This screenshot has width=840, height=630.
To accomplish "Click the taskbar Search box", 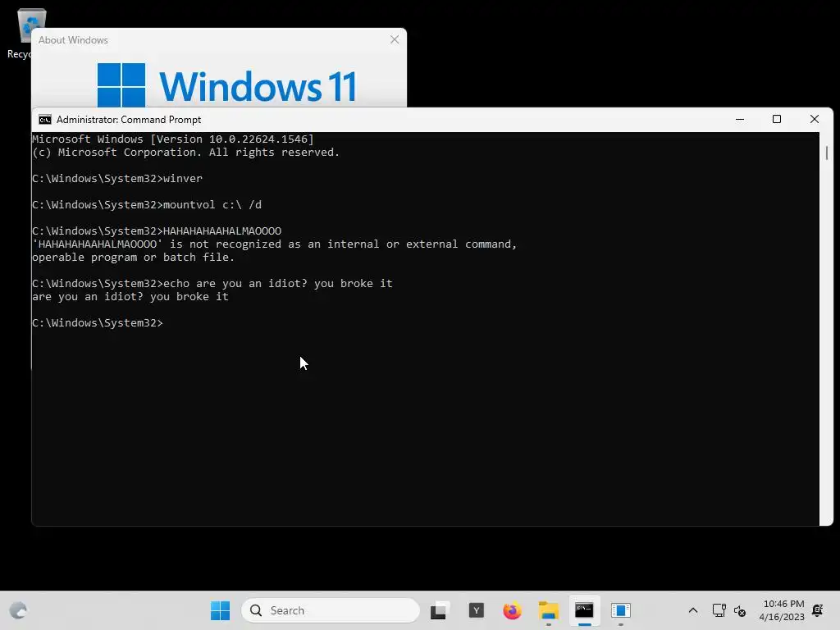I will coord(331,610).
